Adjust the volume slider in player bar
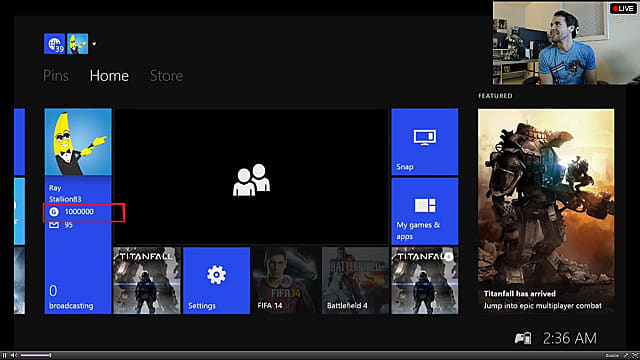The image size is (640, 360). pos(36,356)
